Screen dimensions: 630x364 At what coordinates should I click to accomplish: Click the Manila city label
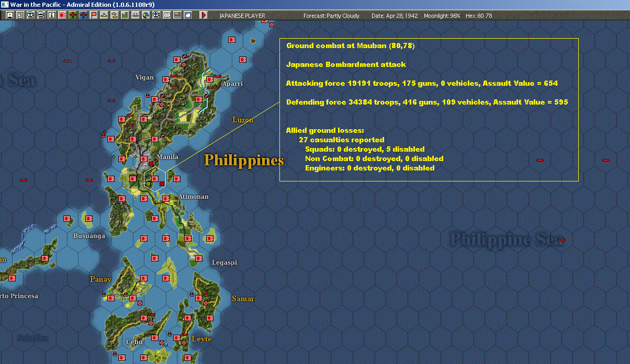(167, 157)
